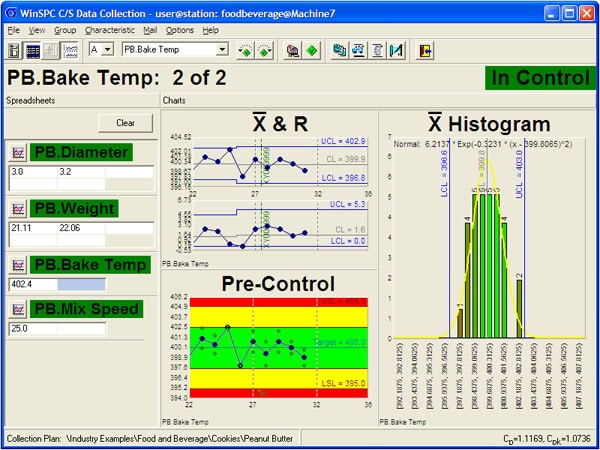Select chart icon beside PB.Bake Temp label
Screen dimensions: 600x450
pos(18,265)
